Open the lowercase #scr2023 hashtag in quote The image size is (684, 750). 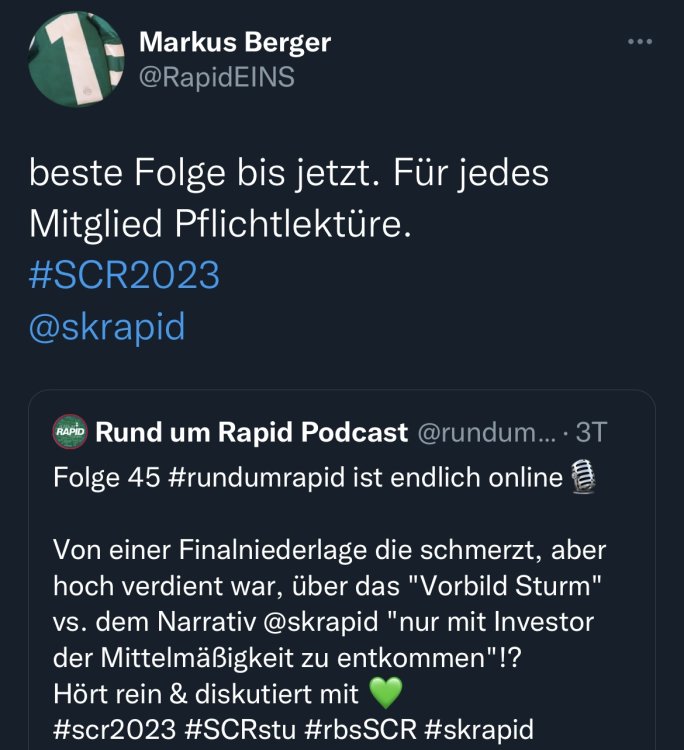point(106,727)
